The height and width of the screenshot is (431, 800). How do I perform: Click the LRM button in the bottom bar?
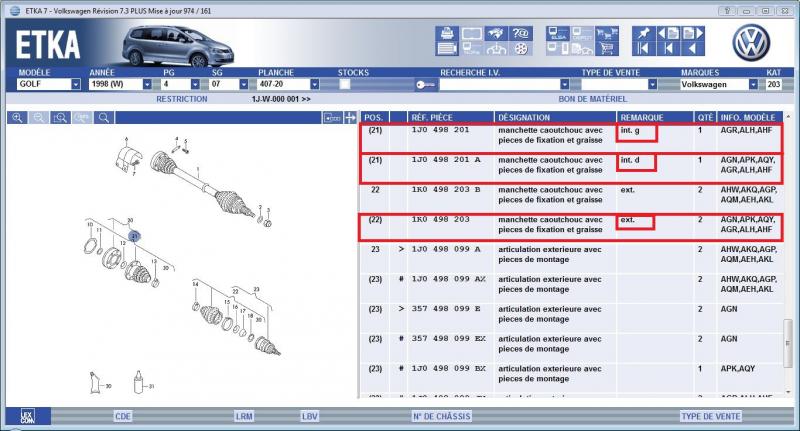[244, 416]
